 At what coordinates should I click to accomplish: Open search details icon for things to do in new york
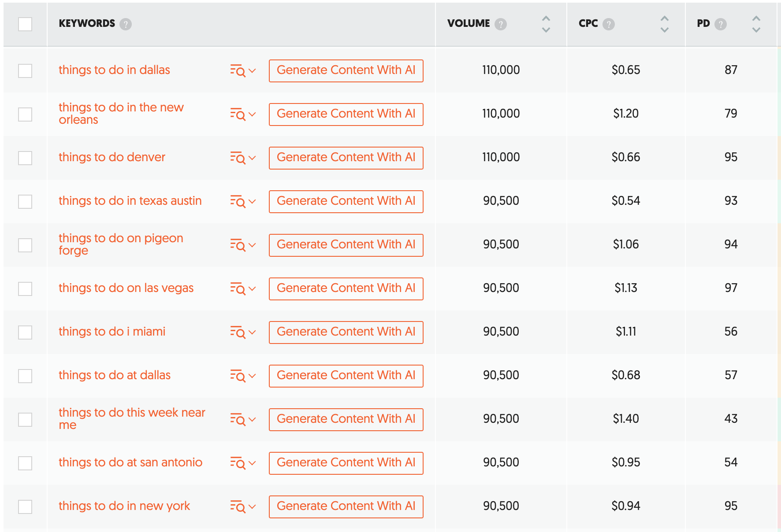coord(238,506)
